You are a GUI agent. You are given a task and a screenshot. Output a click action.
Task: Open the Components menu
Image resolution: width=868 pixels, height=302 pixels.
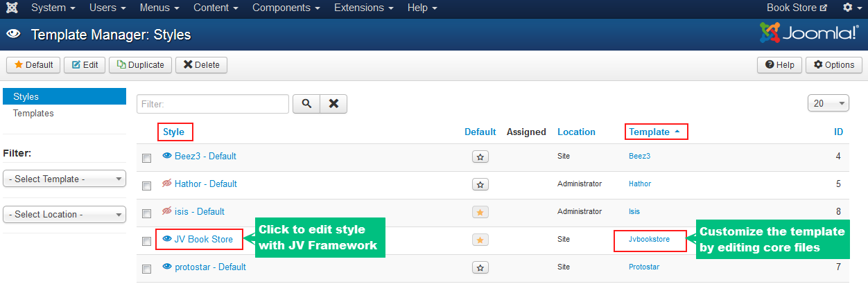coord(286,8)
